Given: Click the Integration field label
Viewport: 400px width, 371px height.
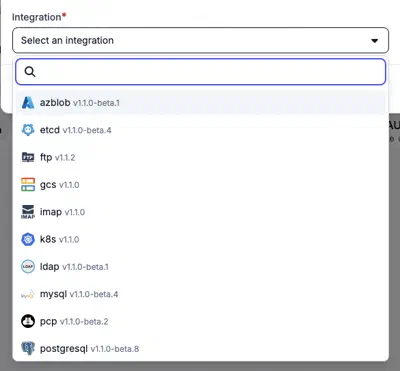Looking at the screenshot, I should [x=39, y=17].
